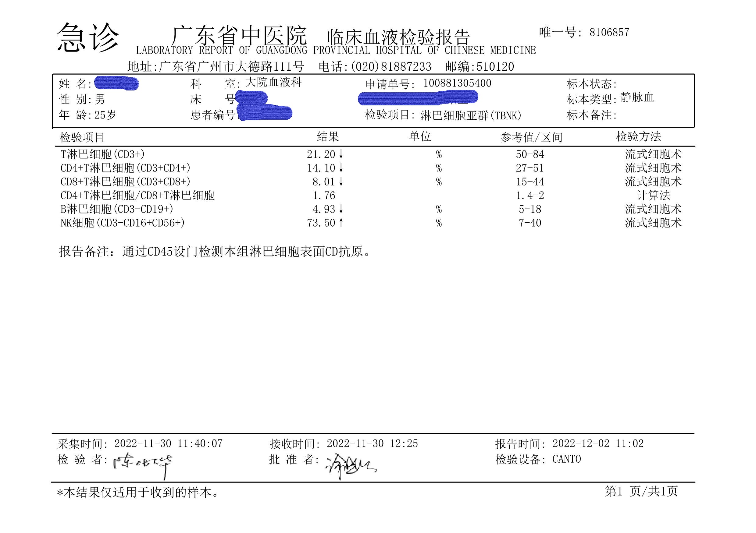Image resolution: width=756 pixels, height=533 pixels.
Task: Click the up arrow beside 73.50
Action: [x=341, y=223]
